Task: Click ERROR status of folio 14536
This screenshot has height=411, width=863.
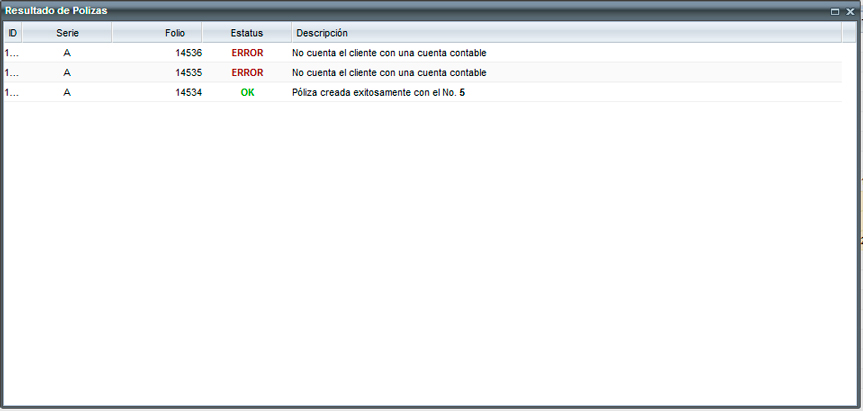Action: coord(247,53)
